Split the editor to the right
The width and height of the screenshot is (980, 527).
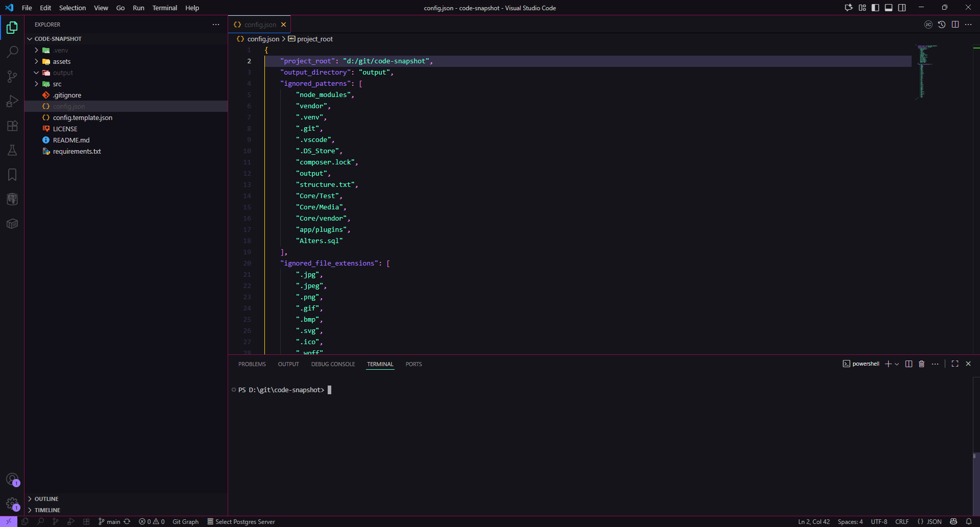click(955, 25)
